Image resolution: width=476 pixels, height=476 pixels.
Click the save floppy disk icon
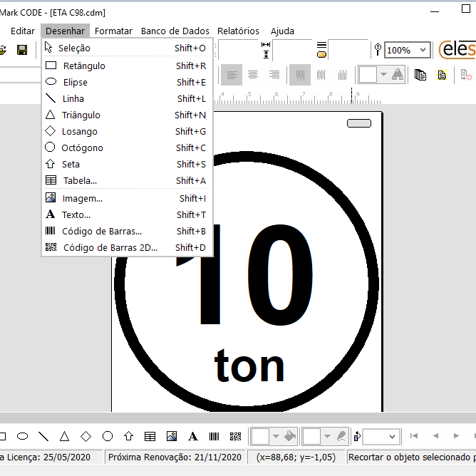point(22,50)
